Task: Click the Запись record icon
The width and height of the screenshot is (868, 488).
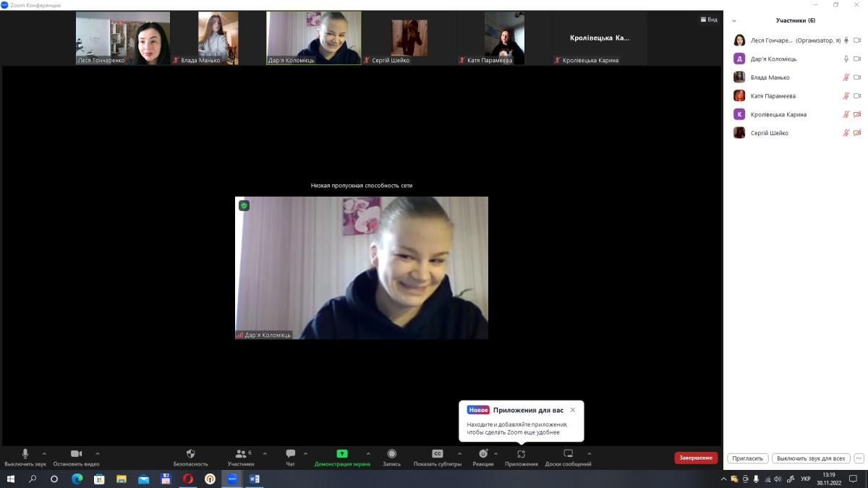Action: tap(391, 454)
